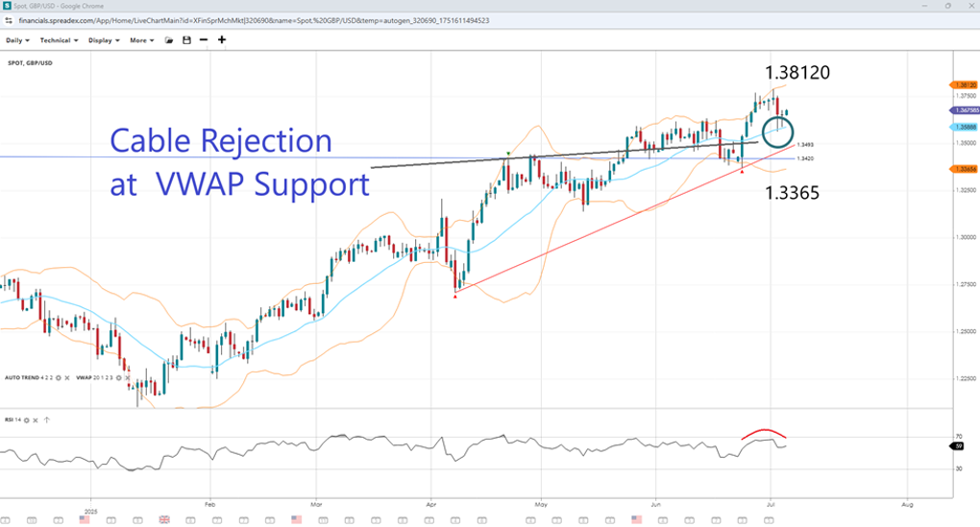This screenshot has height=527, width=980.
Task: Open RSI 14 settings gear
Action: click(x=28, y=419)
